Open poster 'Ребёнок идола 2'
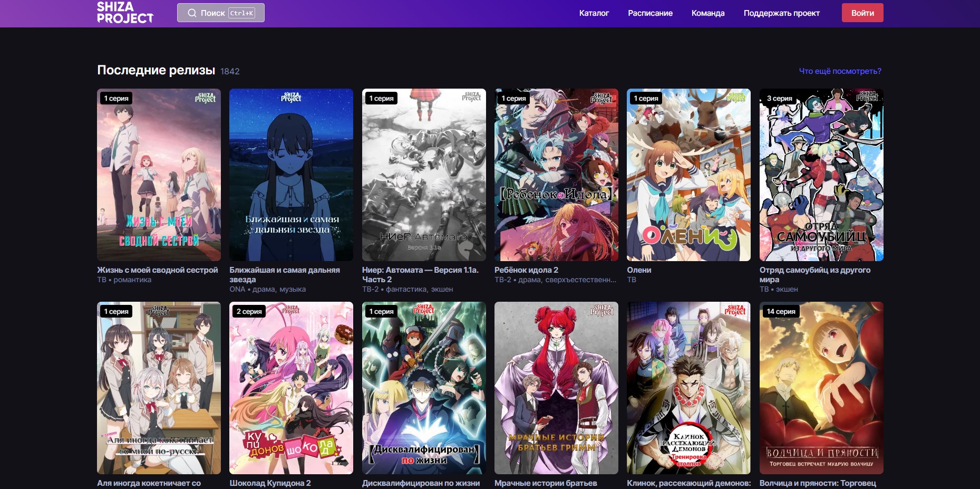The width and height of the screenshot is (980, 489). pyautogui.click(x=556, y=175)
